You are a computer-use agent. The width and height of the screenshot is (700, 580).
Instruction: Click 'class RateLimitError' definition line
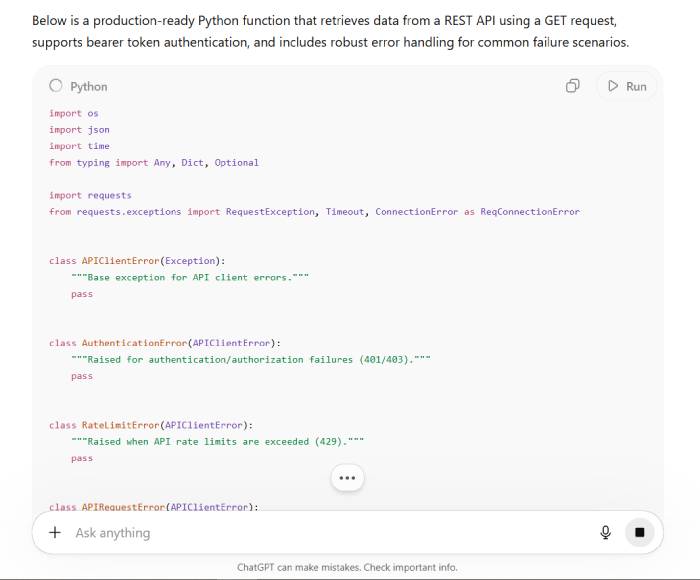[x=151, y=425]
